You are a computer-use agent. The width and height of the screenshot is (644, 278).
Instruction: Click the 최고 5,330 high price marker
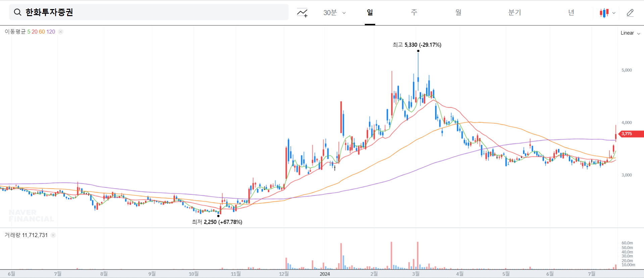[x=417, y=45]
